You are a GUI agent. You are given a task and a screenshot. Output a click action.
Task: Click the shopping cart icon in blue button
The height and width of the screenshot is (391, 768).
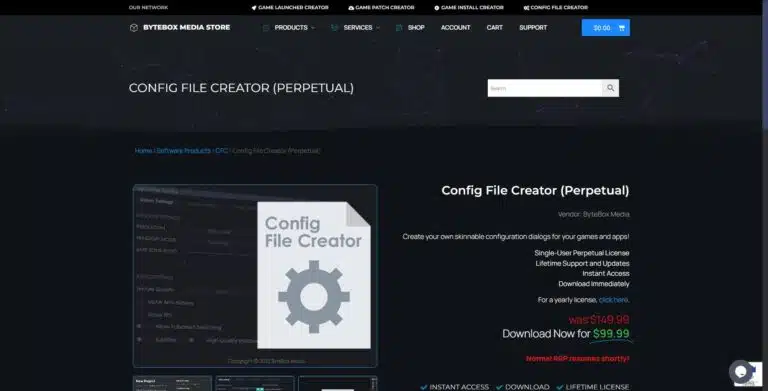click(622, 28)
